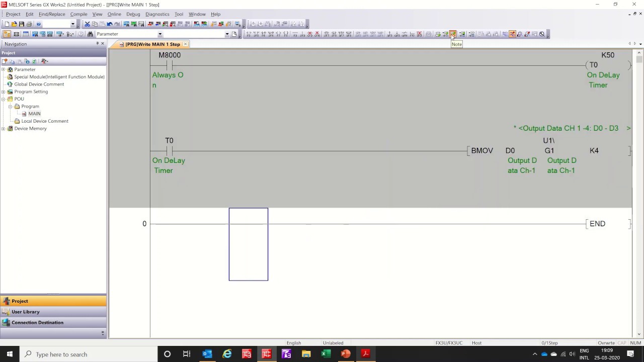644x362 pixels.
Task: Pin the Navigation panel
Action: coord(98,44)
